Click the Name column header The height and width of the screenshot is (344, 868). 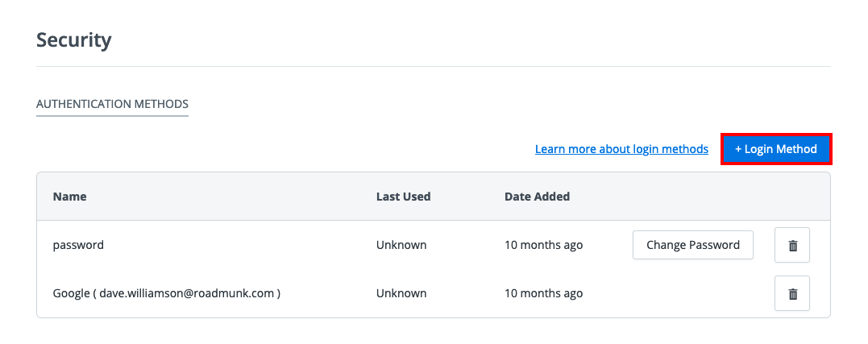pos(69,197)
